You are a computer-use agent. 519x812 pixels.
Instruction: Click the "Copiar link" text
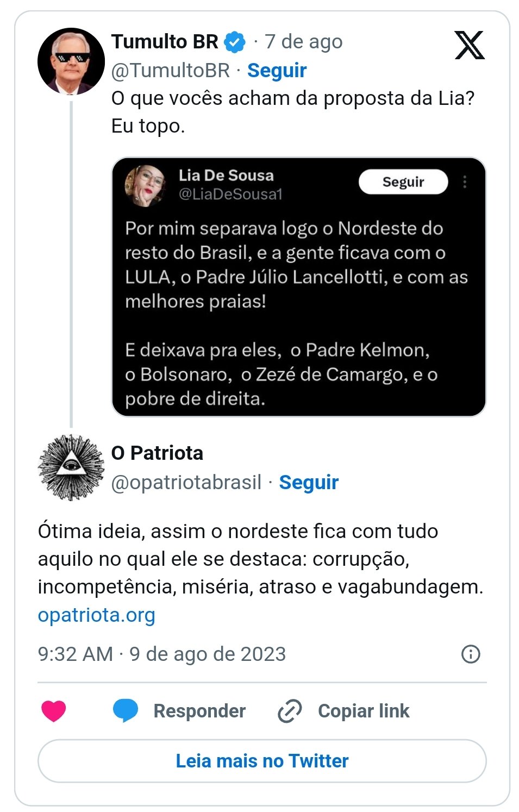point(364,711)
